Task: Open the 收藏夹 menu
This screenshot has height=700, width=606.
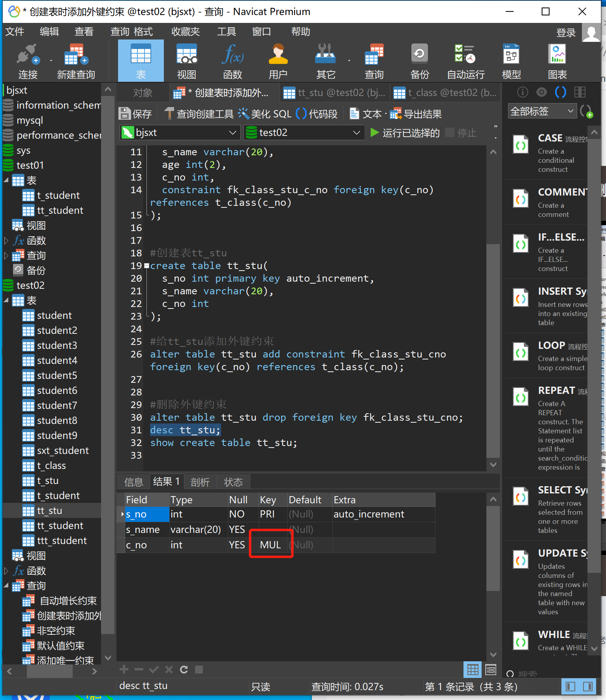Action: [x=186, y=31]
